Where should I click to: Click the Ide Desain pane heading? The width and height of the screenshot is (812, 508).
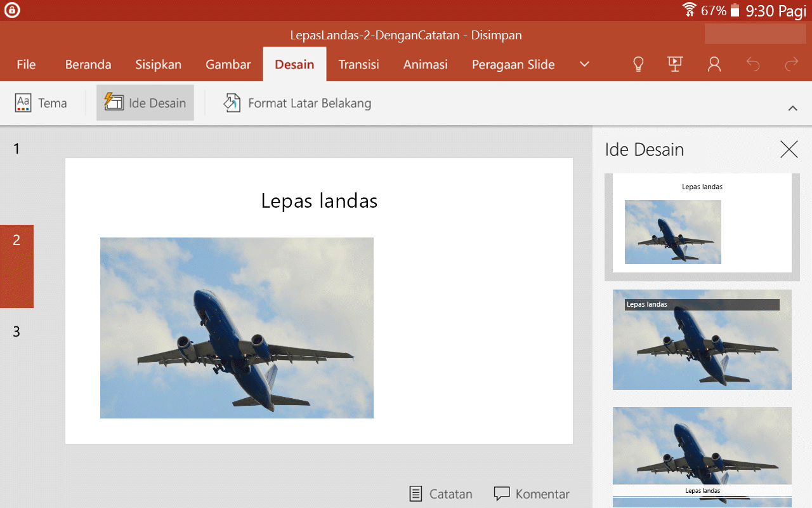click(645, 149)
